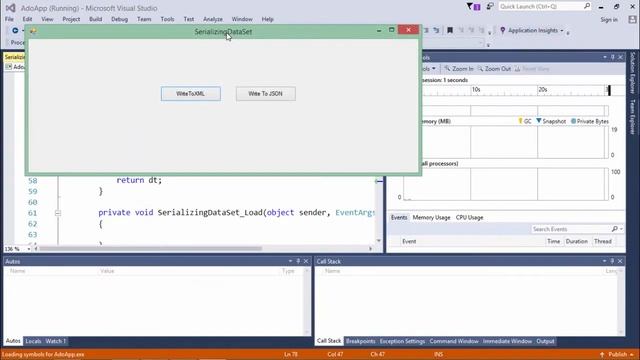Click the editor vertical scroll down arrow
Image resolution: width=640 pixels, height=360 pixels.
(x=379, y=241)
